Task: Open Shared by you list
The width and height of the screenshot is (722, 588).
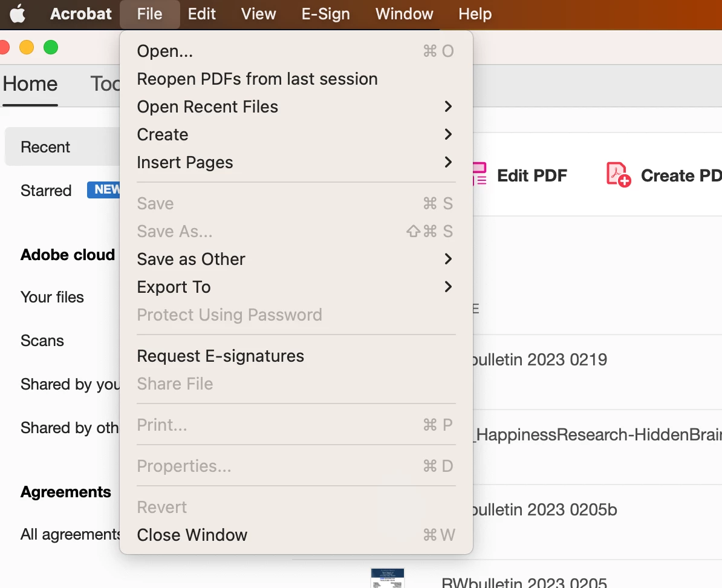Action: coord(70,384)
